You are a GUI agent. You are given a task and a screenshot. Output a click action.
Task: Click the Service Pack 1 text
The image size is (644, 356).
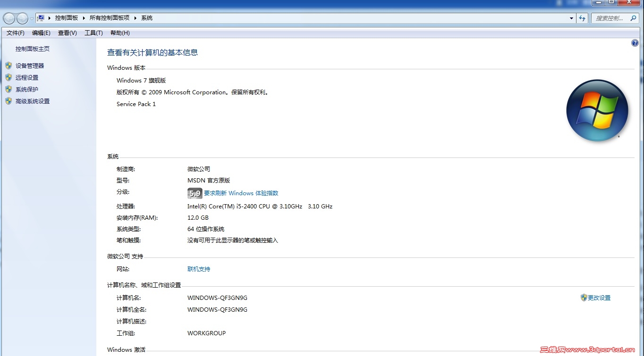(x=136, y=104)
